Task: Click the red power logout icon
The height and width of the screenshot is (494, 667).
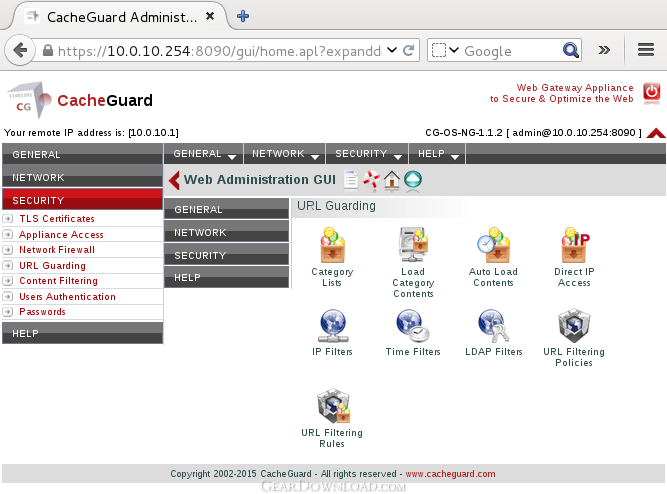Action: click(651, 92)
